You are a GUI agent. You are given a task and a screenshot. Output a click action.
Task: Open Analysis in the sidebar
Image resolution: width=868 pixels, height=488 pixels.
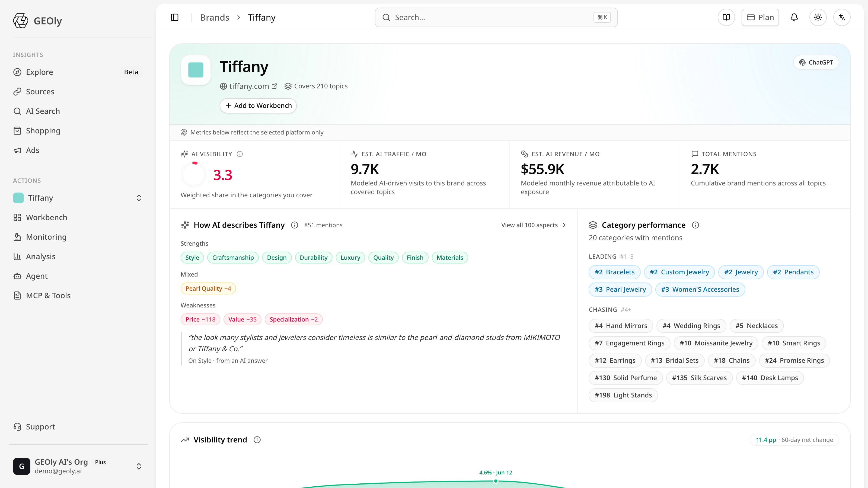click(78, 257)
